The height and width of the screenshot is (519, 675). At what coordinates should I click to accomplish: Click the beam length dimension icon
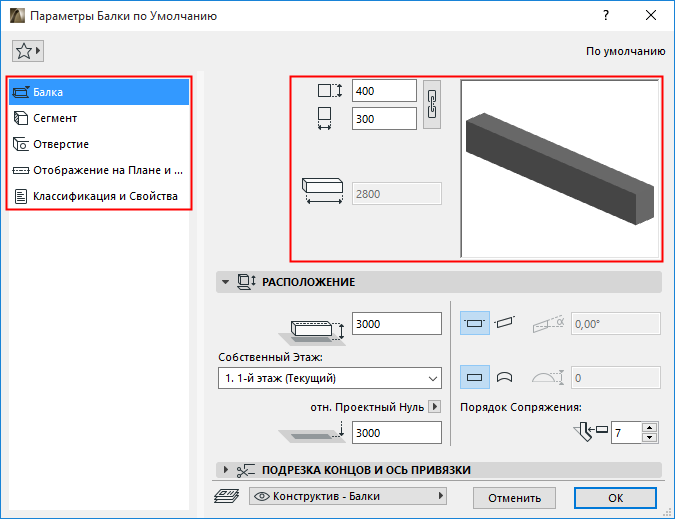322,191
